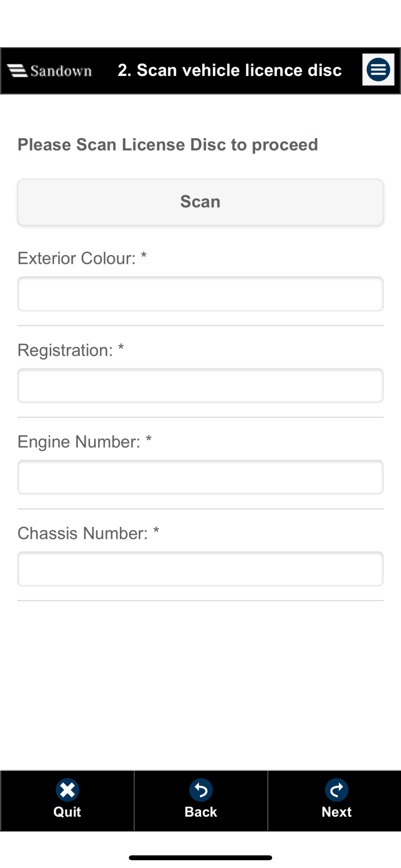401x868 pixels.
Task: Click "Please Scan License Disc to proceed" heading
Action: 168,145
